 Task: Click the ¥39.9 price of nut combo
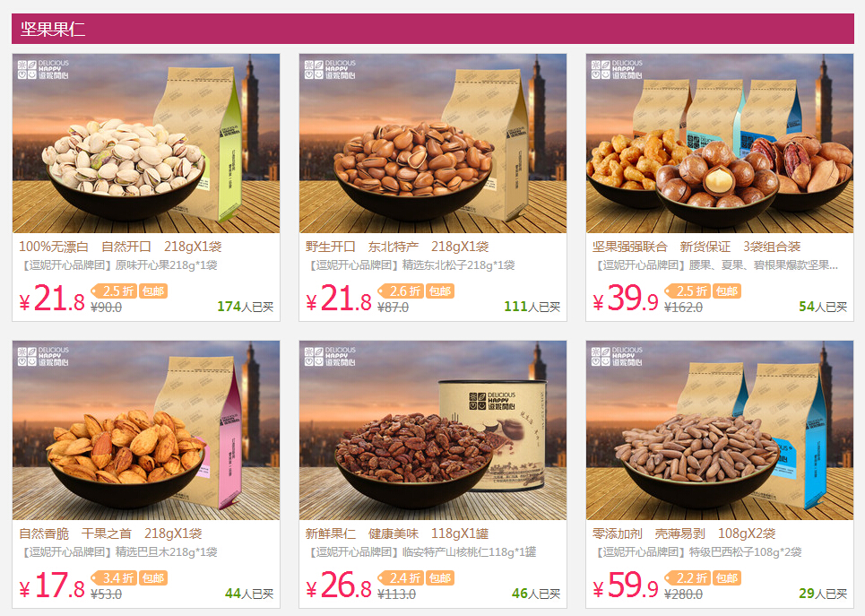click(626, 299)
